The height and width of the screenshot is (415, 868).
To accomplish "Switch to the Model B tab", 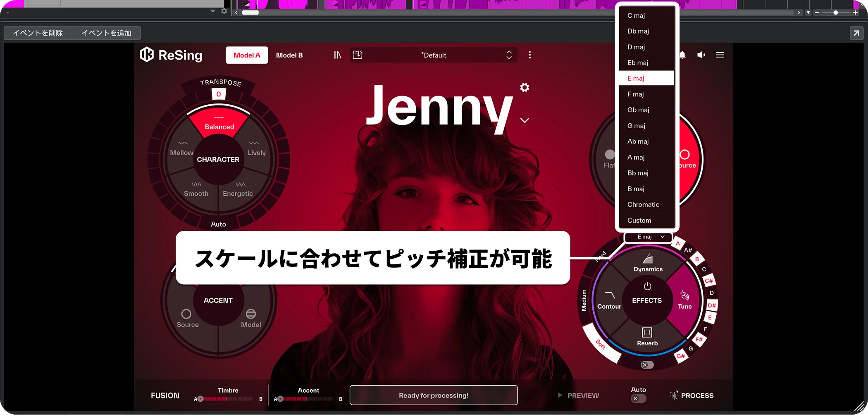I will click(x=289, y=55).
